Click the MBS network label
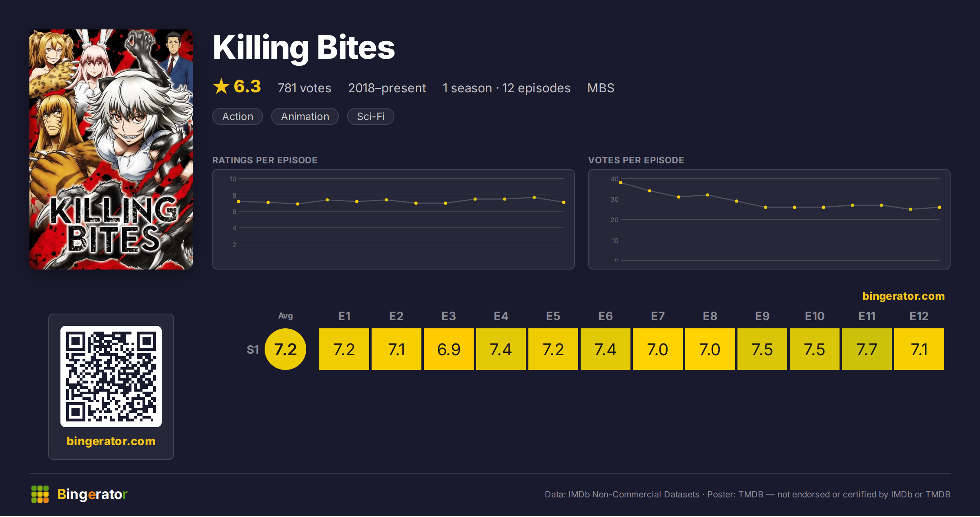The height and width of the screenshot is (517, 980). [601, 88]
